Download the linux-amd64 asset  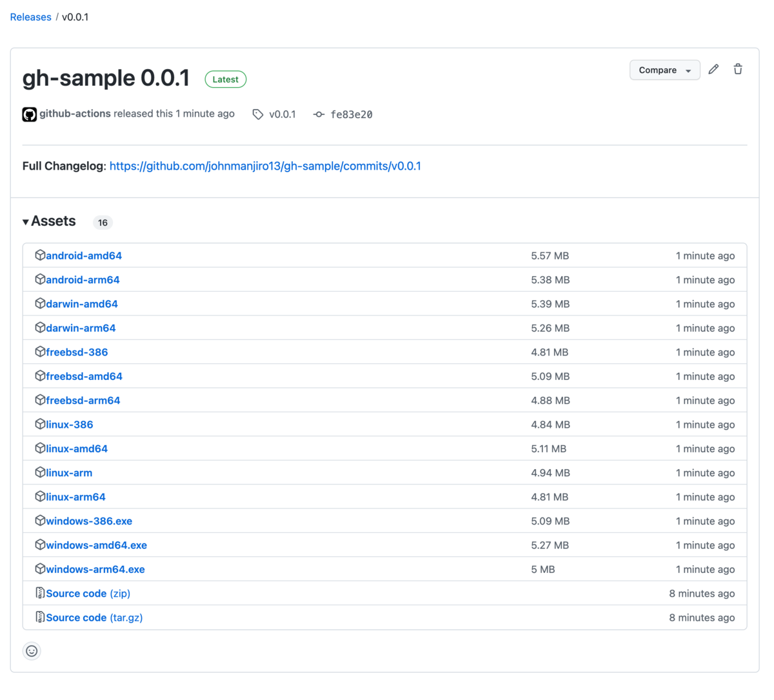point(77,448)
